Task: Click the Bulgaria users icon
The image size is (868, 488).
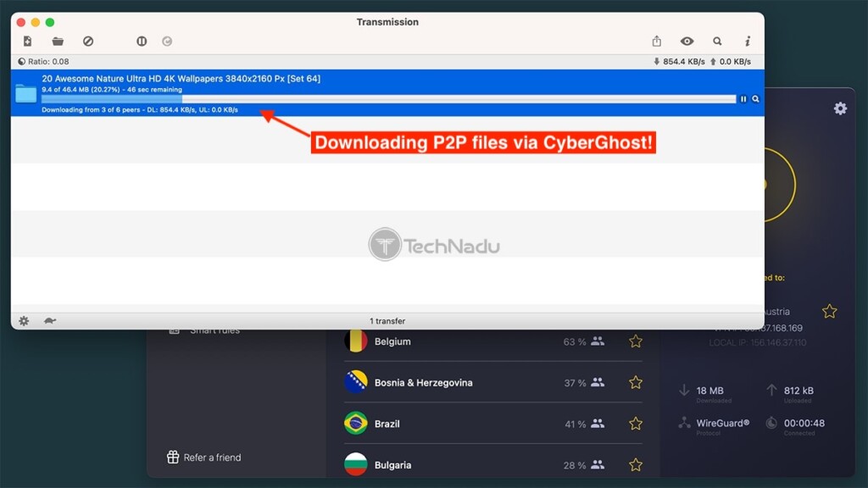Action: (598, 465)
